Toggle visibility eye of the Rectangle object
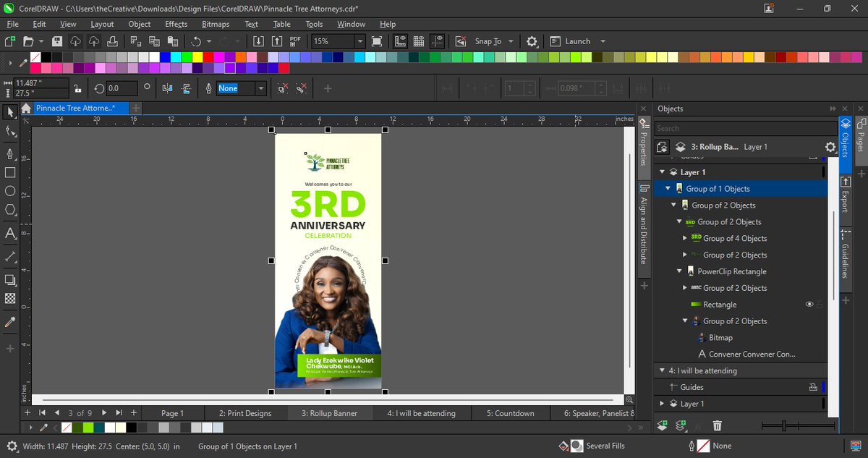 tap(809, 305)
